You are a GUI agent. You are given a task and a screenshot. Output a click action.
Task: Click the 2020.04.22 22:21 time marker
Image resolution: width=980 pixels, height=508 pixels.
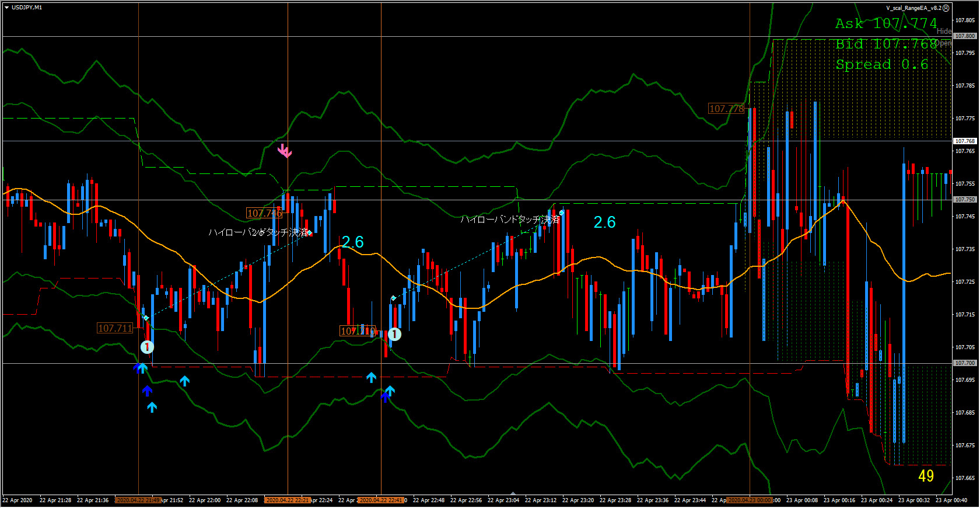point(287,500)
